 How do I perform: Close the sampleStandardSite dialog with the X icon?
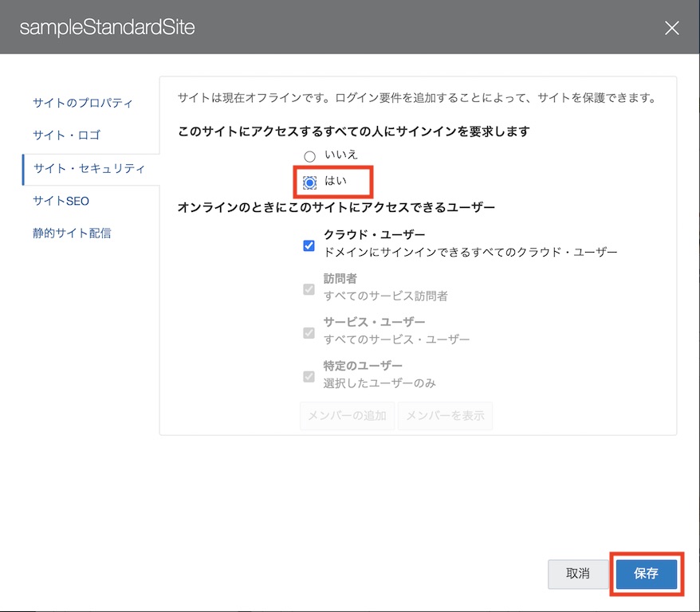[672, 28]
